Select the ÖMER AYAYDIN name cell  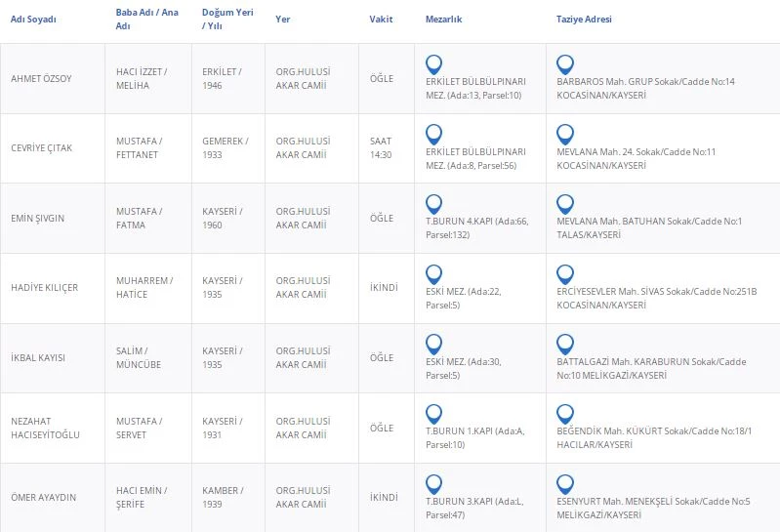(43, 497)
